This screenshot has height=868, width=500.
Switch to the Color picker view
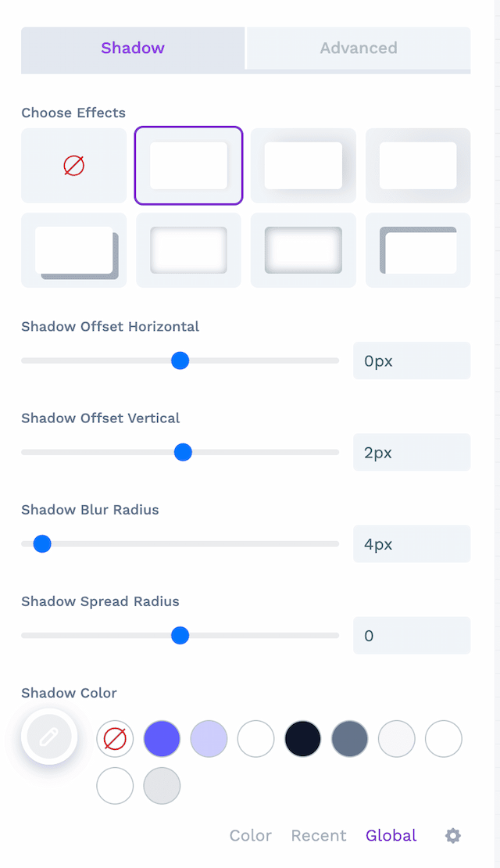pos(251,835)
